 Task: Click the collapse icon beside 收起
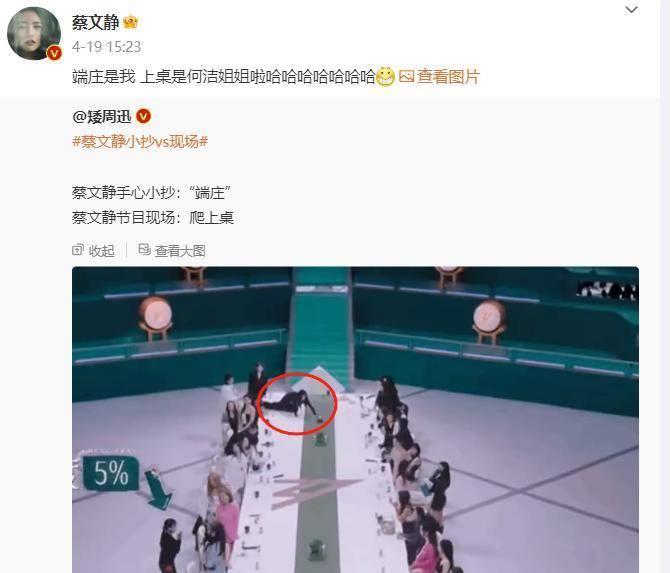pos(78,250)
